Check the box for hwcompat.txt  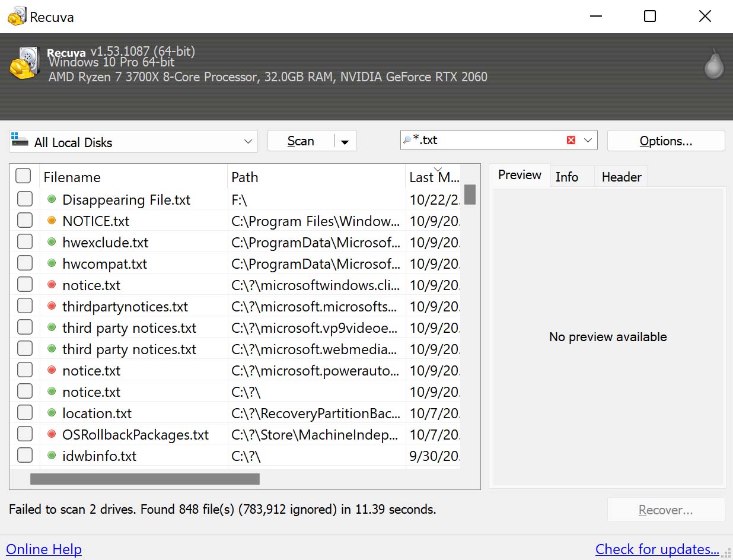tap(24, 263)
